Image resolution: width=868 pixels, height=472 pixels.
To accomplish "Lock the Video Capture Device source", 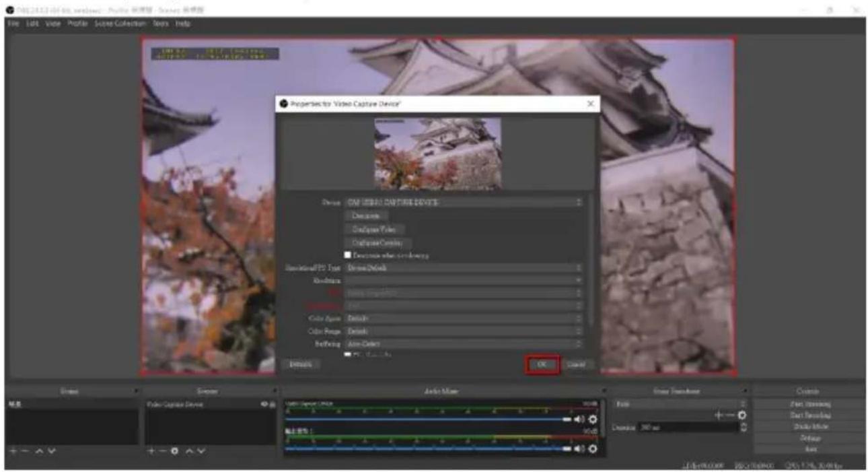I will tap(273, 405).
